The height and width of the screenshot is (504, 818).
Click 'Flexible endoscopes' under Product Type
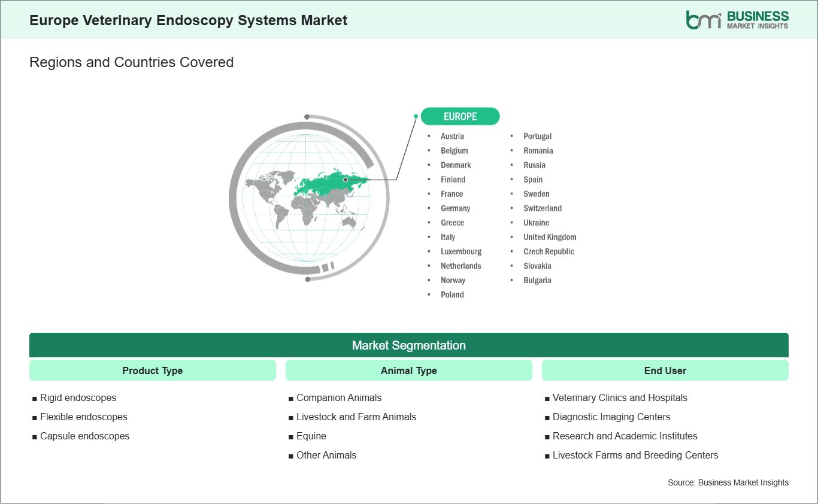[x=84, y=417]
